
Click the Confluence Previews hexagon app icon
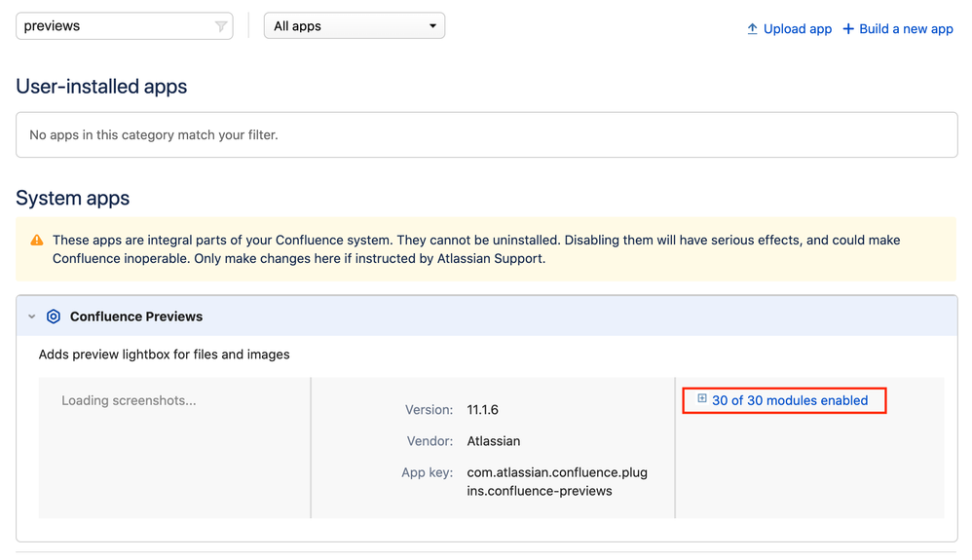coord(54,317)
